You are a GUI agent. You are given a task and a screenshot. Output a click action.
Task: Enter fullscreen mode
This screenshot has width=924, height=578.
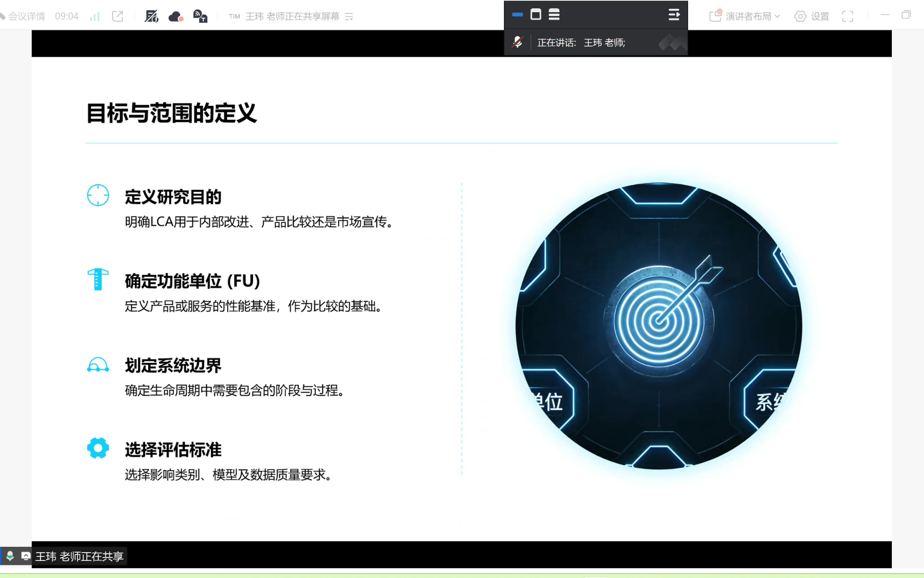coord(847,16)
